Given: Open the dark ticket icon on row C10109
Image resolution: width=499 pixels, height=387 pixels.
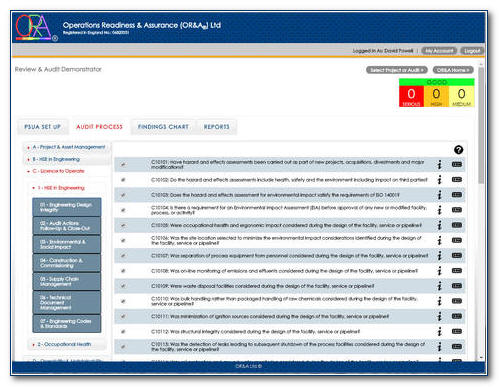Looking at the screenshot, I should pos(457,286).
